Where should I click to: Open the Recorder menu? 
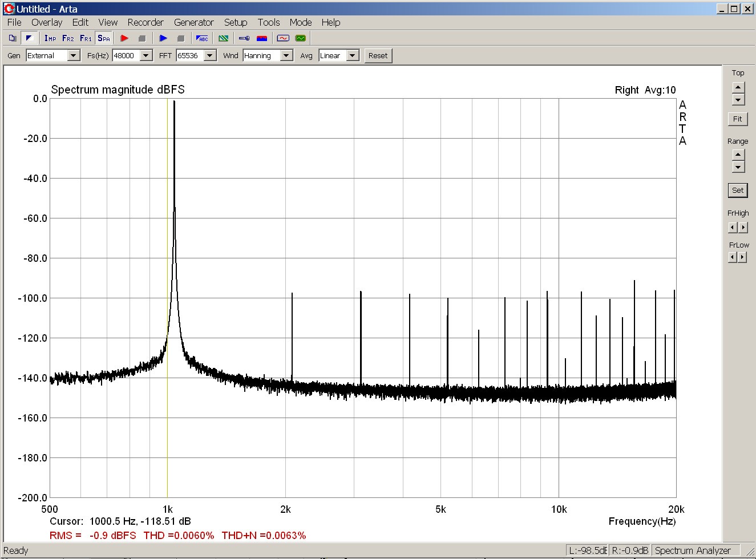[x=145, y=22]
